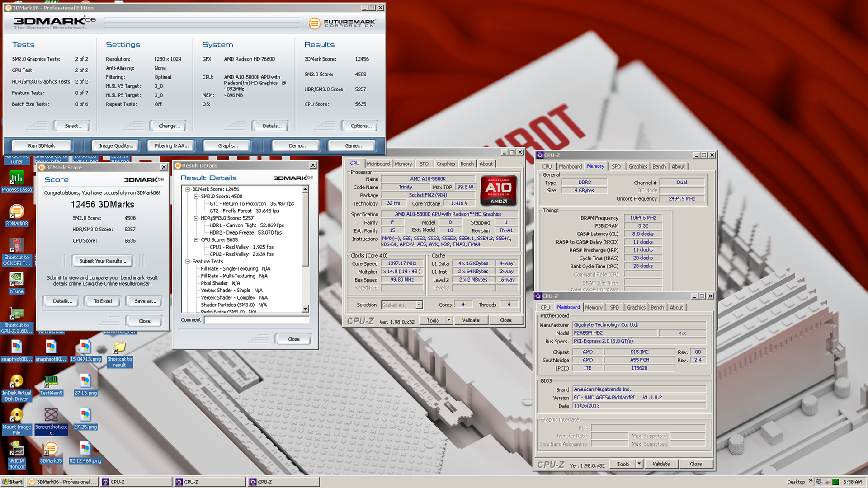The image size is (868, 488).
Task: Click the Demo button in 3DMark06
Action: coord(297,146)
